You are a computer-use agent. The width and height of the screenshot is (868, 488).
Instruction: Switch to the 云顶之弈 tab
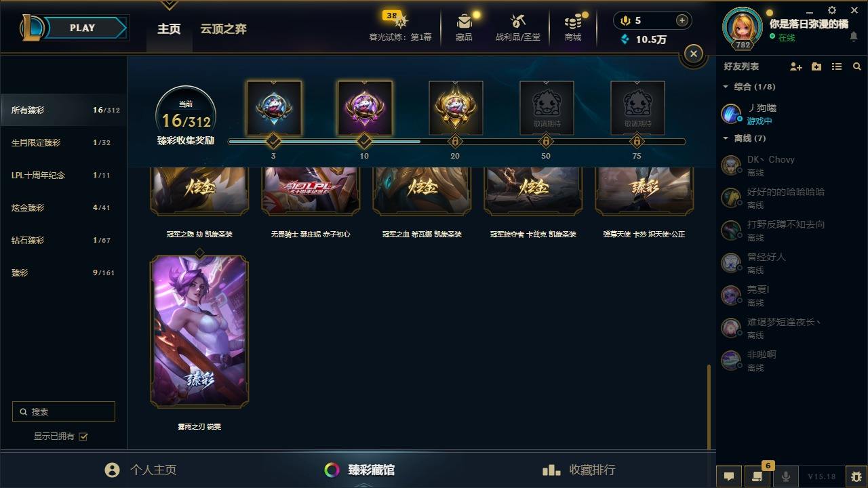pyautogui.click(x=223, y=29)
